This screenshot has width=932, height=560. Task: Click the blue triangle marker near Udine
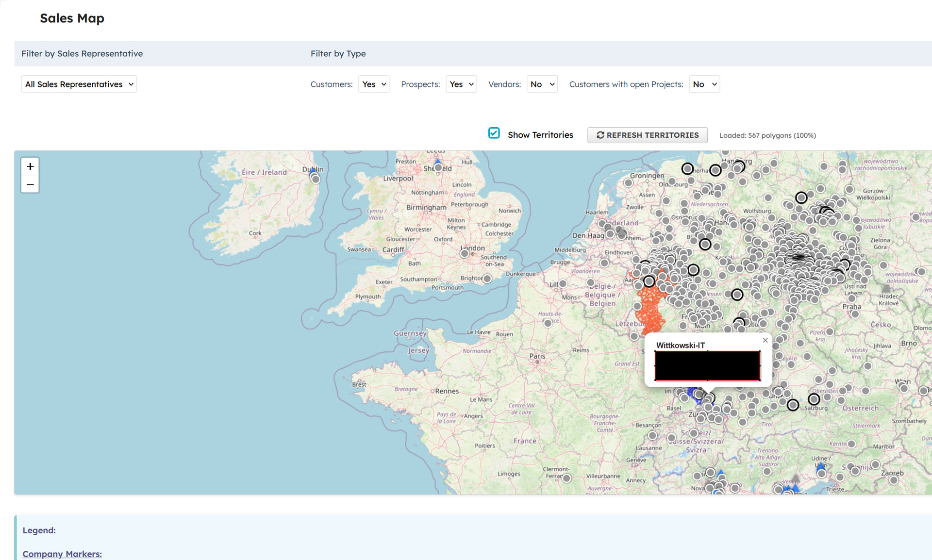point(820,466)
